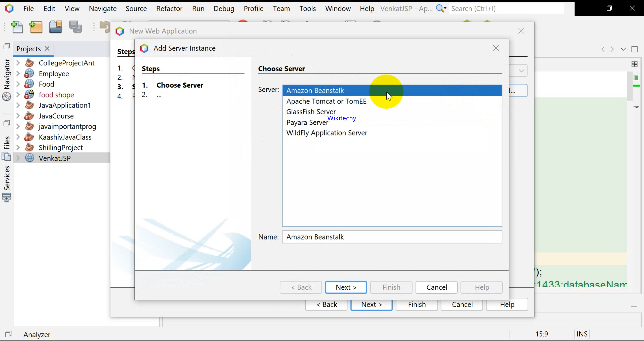Select Apache Tomcat or TomEE server

[x=326, y=101]
